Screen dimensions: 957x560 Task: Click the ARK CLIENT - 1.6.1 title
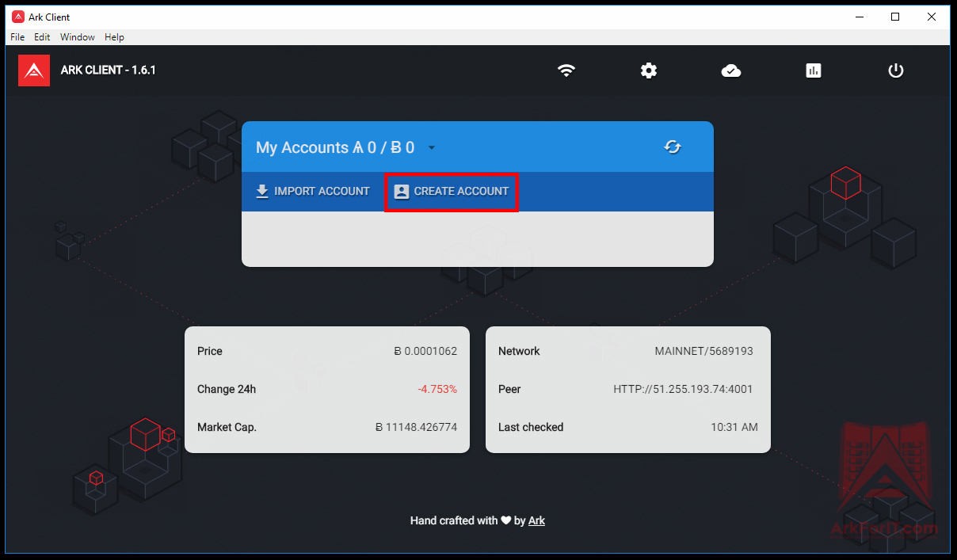[109, 70]
